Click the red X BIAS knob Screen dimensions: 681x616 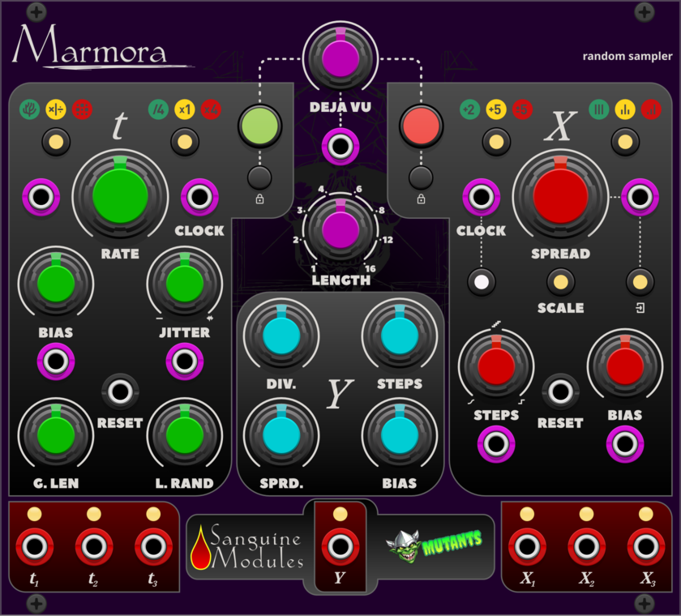(x=625, y=366)
